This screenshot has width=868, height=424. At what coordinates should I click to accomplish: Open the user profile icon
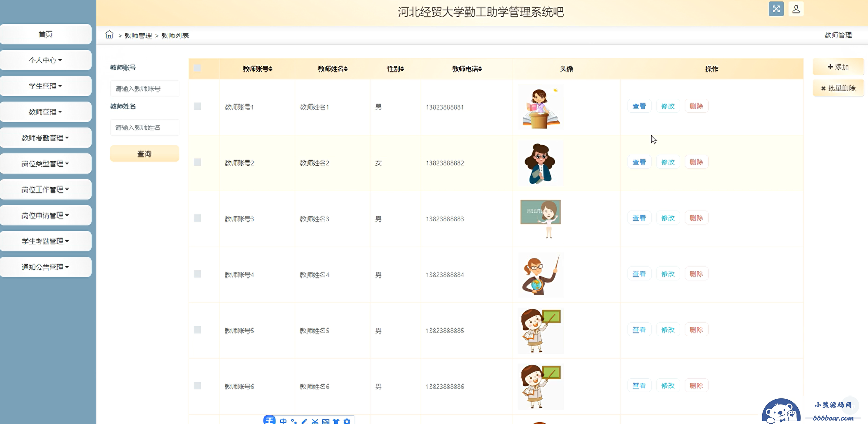click(x=796, y=9)
